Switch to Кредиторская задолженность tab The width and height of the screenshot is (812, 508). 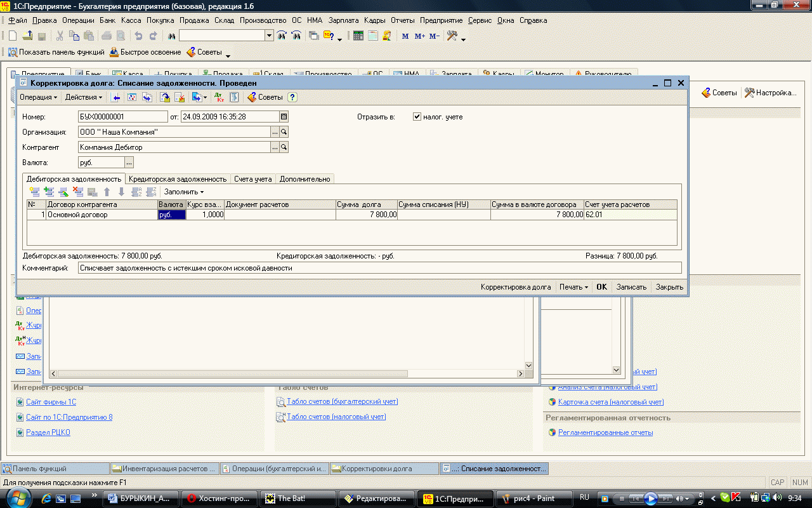pos(178,179)
